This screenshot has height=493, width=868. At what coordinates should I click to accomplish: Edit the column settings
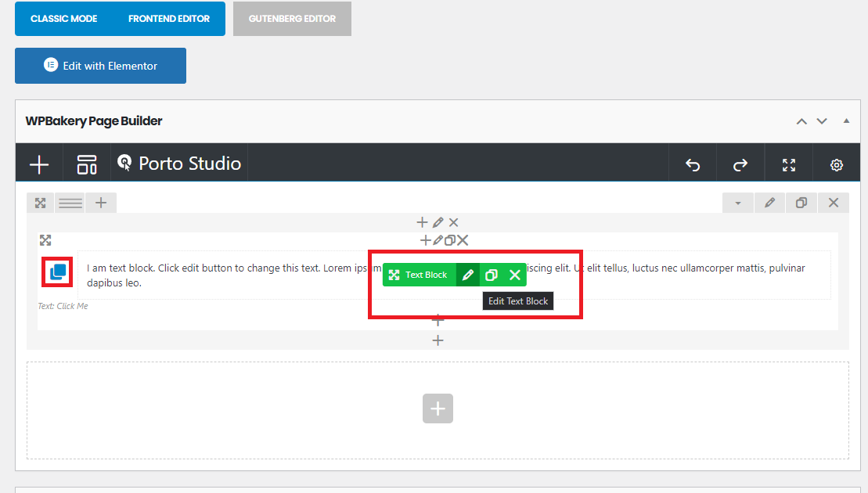pos(438,222)
